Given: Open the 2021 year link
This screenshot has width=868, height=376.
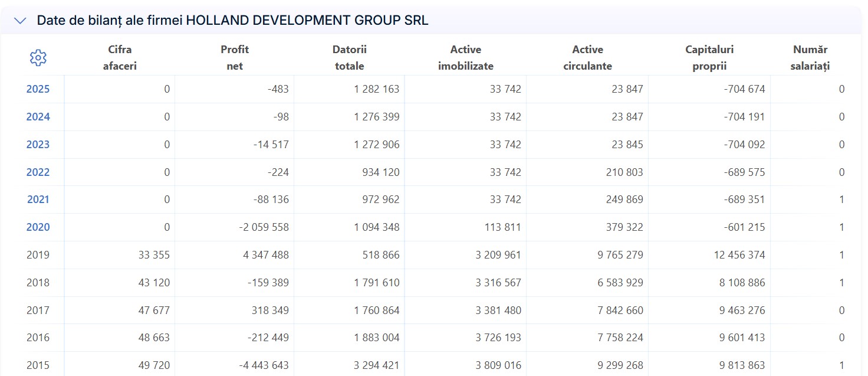Looking at the screenshot, I should tap(38, 200).
